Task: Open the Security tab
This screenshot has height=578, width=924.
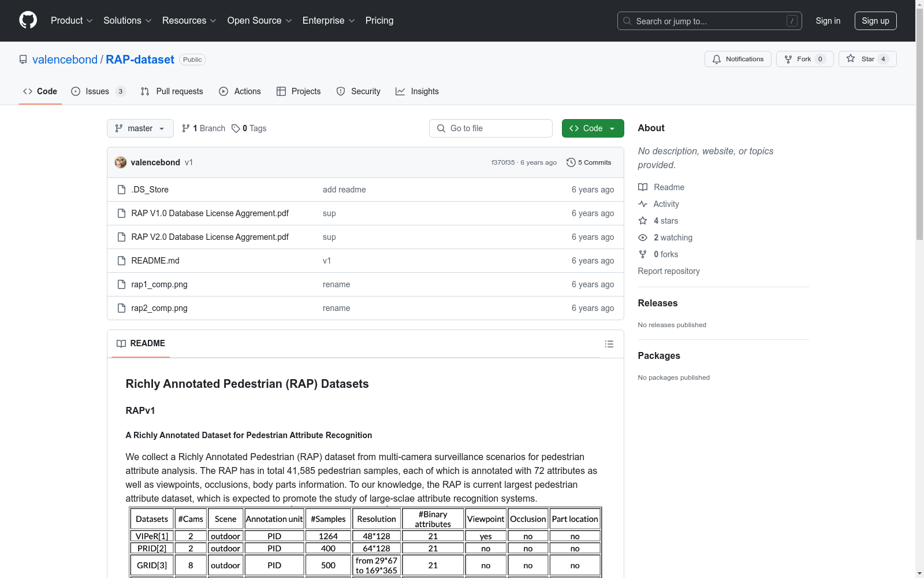Action: tap(359, 91)
